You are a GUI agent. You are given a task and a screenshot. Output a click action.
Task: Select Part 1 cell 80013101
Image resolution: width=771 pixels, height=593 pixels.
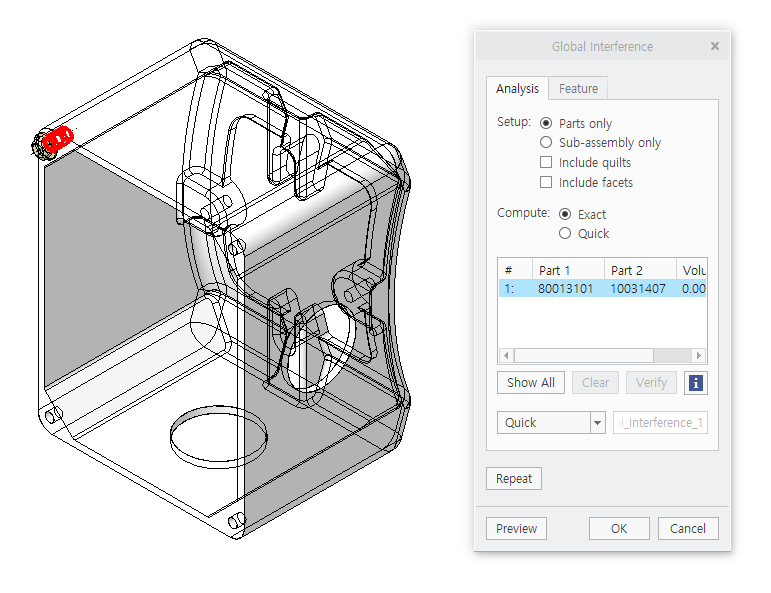[565, 289]
